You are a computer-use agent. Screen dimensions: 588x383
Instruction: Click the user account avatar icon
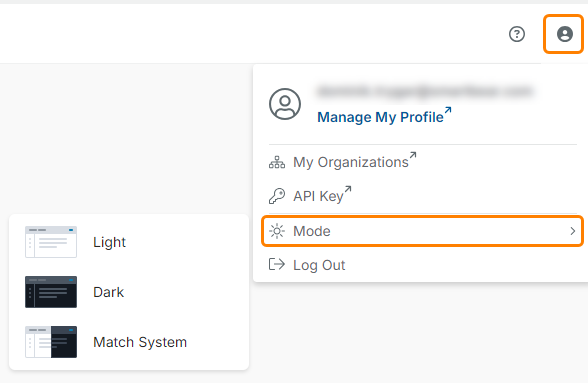pyautogui.click(x=564, y=34)
